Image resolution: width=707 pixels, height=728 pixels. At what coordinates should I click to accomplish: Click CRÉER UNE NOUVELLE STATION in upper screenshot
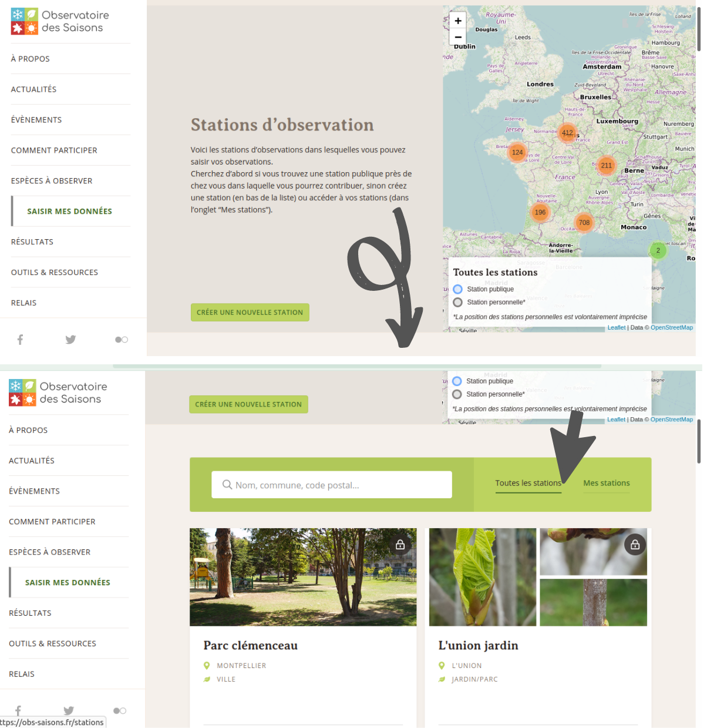[x=250, y=313]
